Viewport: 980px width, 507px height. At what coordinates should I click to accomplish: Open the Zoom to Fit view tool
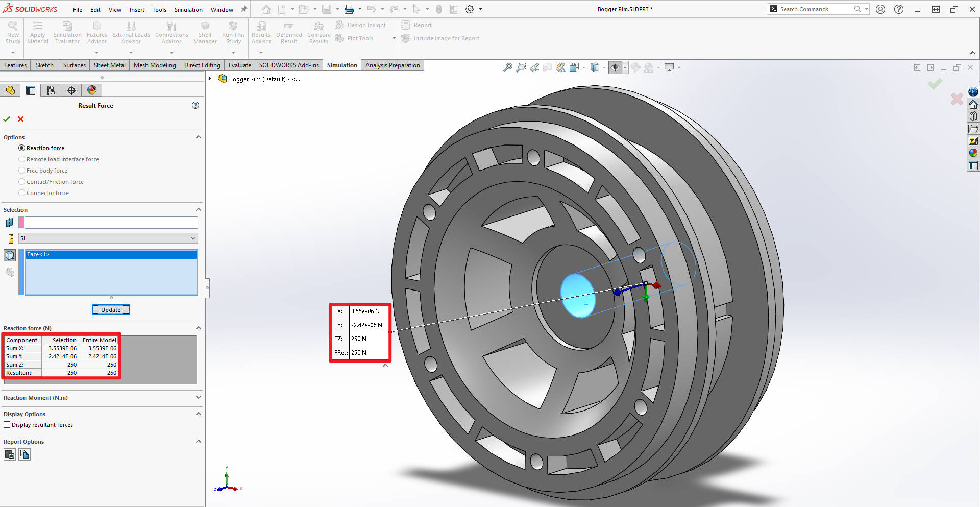[x=507, y=67]
